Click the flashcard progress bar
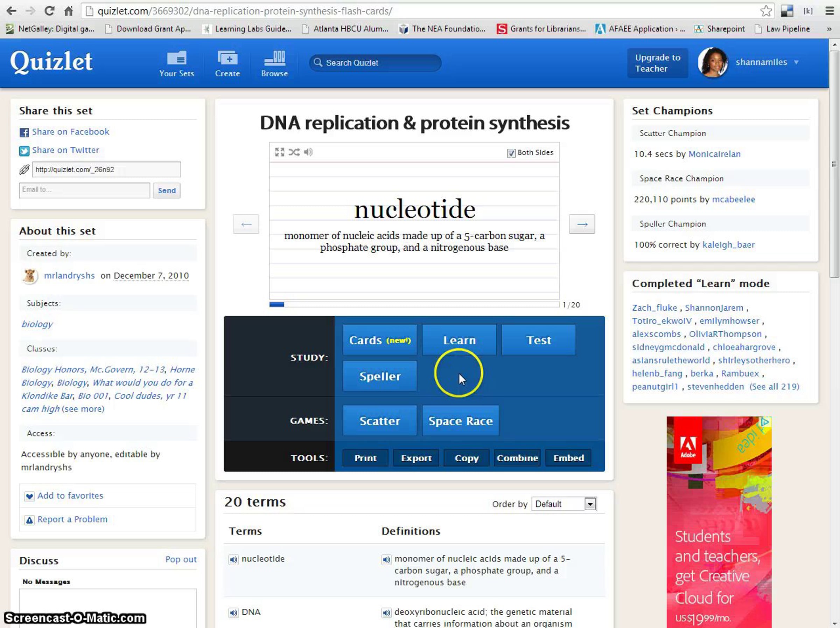This screenshot has width=840, height=628. pyautogui.click(x=414, y=304)
